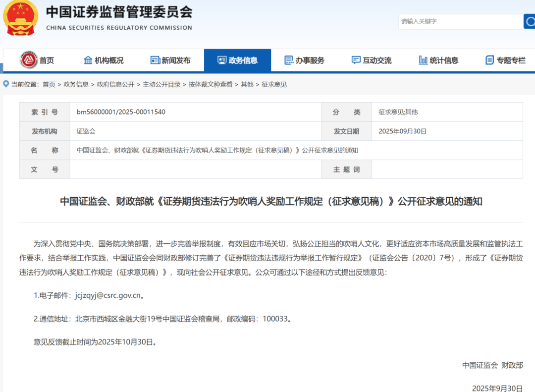Click the service form icon beside 办事服务
The height and width of the screenshot is (392, 535).
pos(289,60)
